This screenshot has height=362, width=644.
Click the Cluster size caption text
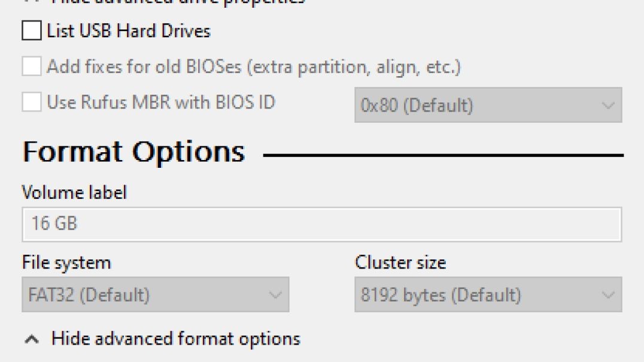(x=400, y=263)
